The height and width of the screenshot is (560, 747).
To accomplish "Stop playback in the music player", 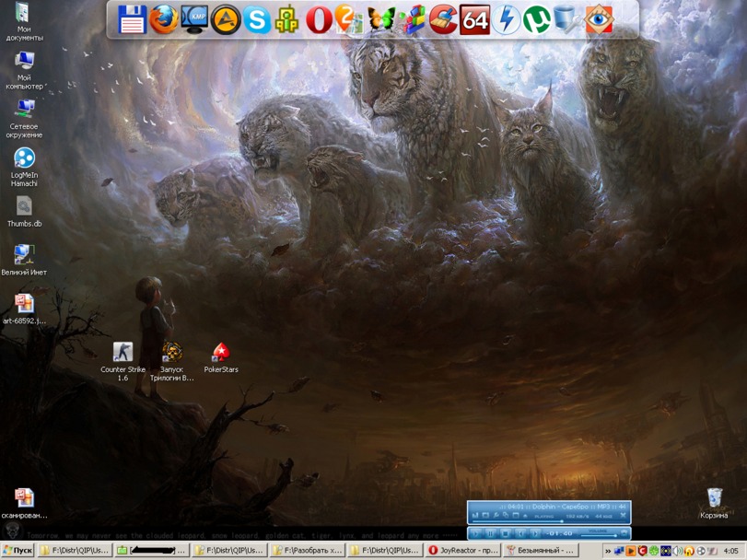I will coord(506,533).
